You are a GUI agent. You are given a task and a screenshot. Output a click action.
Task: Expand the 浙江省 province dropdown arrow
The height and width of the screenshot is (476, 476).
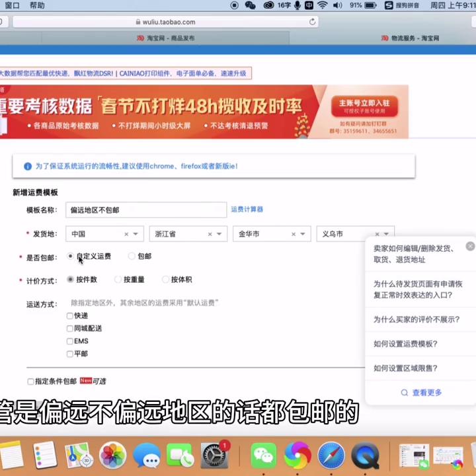pyautogui.click(x=219, y=234)
